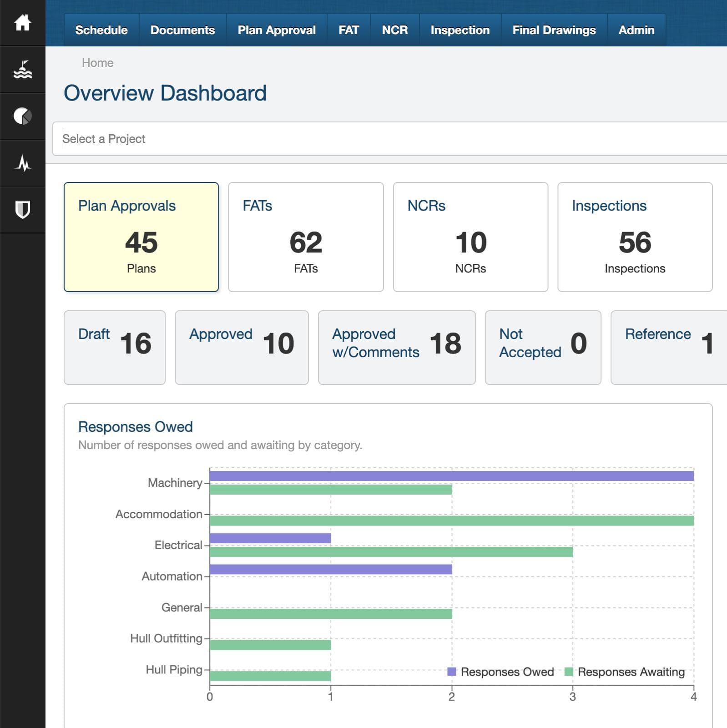Open the pie chart sidebar icon
This screenshot has width=727, height=728.
pyautogui.click(x=22, y=116)
